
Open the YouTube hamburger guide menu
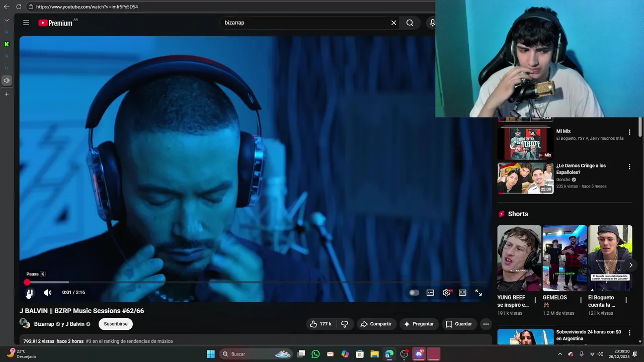point(26,23)
